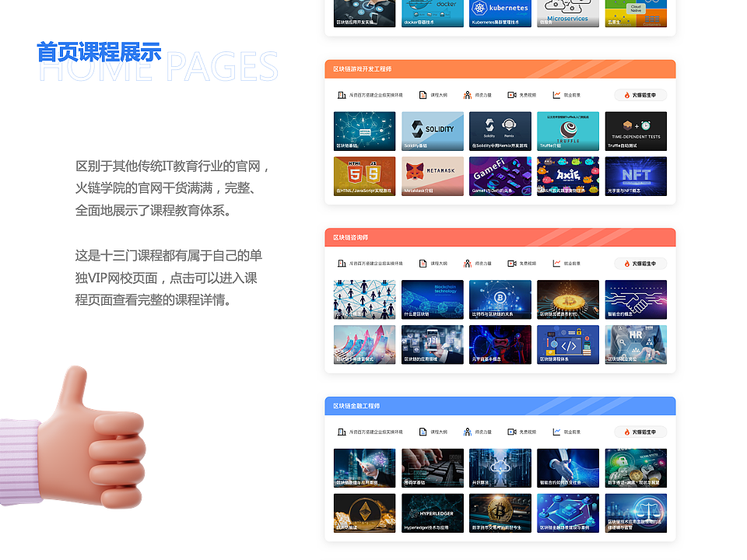Screen dimensions: 747x560
Task: Click blue course outline icon in financial engineer section
Action: point(423,432)
